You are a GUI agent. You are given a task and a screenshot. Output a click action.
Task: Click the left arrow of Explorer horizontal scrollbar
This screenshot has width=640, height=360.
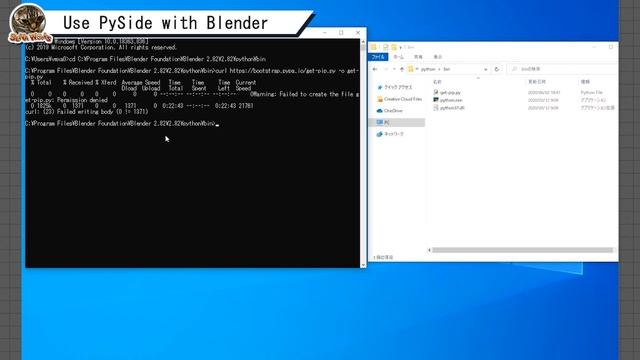point(429,250)
